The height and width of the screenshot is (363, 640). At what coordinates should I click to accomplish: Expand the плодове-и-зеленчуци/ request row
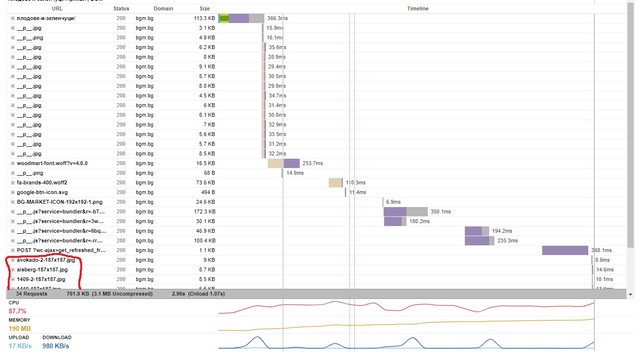13,18
